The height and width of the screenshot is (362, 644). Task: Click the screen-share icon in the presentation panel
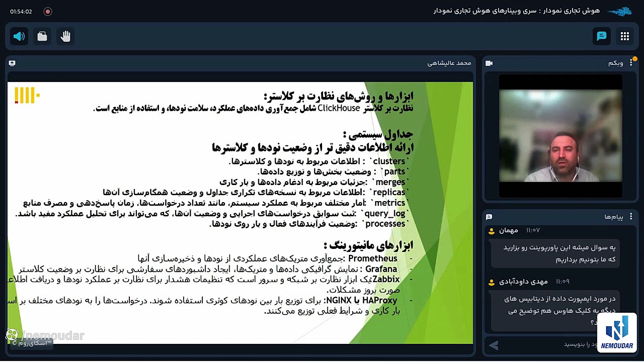pyautogui.click(x=12, y=63)
